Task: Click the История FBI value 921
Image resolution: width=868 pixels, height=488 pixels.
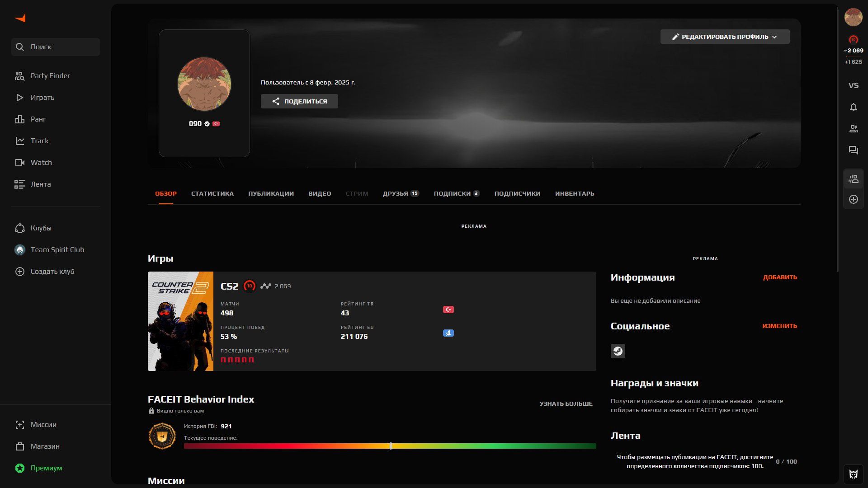Action: point(226,426)
